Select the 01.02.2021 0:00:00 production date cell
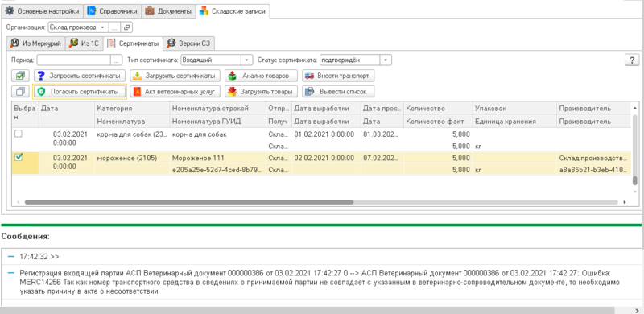This screenshot has width=644, height=314. 327,134
